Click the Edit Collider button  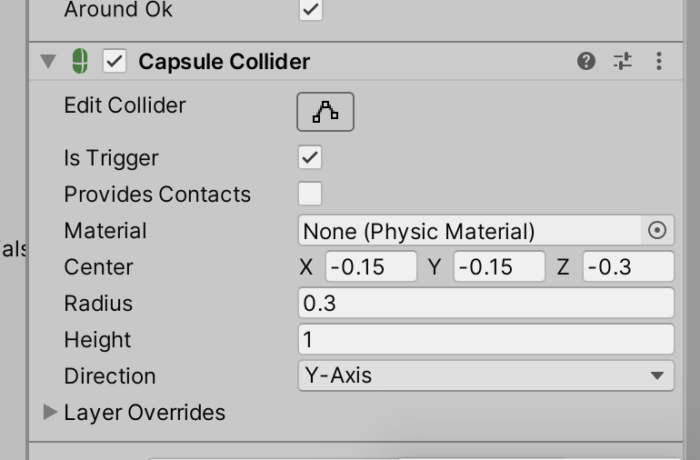click(x=325, y=112)
